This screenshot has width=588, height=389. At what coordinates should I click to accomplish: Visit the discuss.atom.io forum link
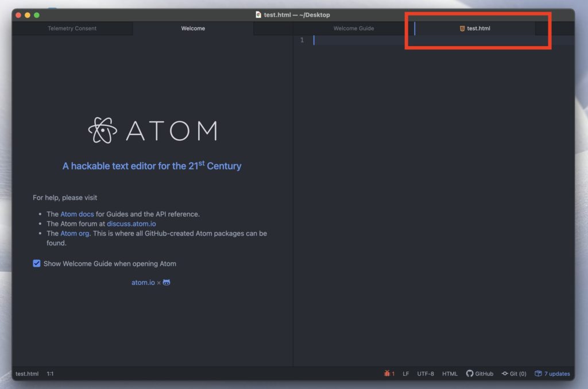click(x=131, y=224)
